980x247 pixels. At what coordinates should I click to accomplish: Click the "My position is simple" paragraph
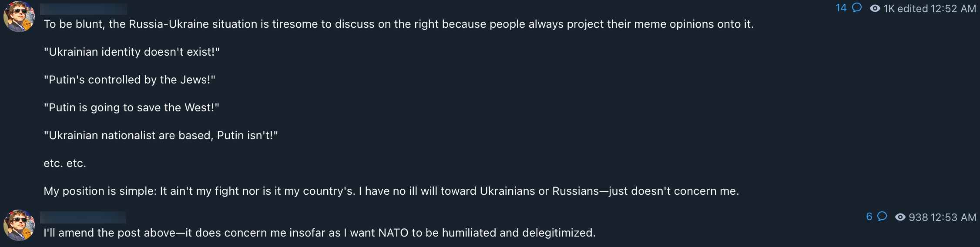(x=391, y=191)
